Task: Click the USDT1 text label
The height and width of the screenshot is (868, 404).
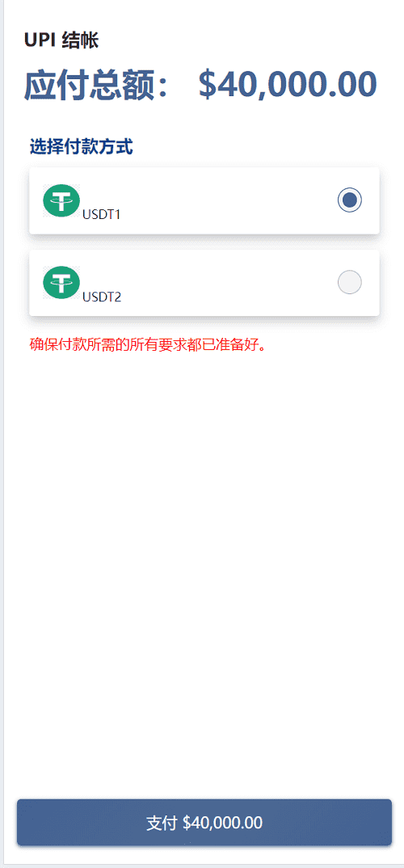Action: pyautogui.click(x=101, y=215)
